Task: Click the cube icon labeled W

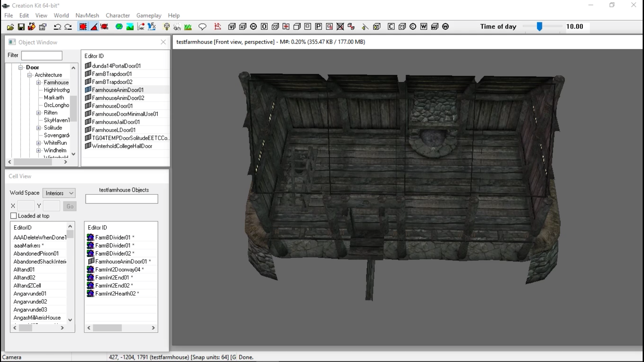Action: pos(435,27)
